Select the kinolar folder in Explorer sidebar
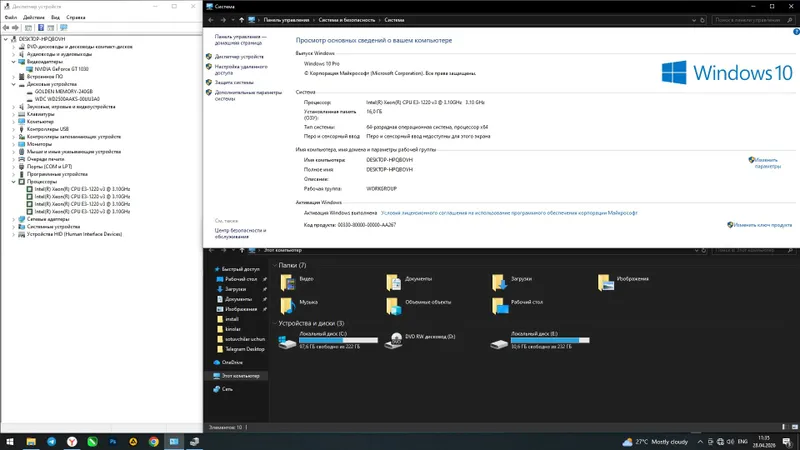 (233, 329)
